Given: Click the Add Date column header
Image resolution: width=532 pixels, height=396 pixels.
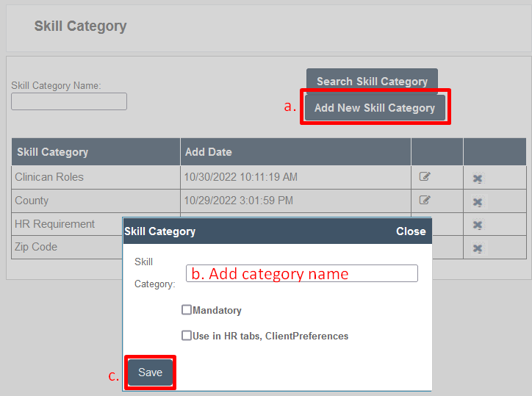Looking at the screenshot, I should (295, 151).
